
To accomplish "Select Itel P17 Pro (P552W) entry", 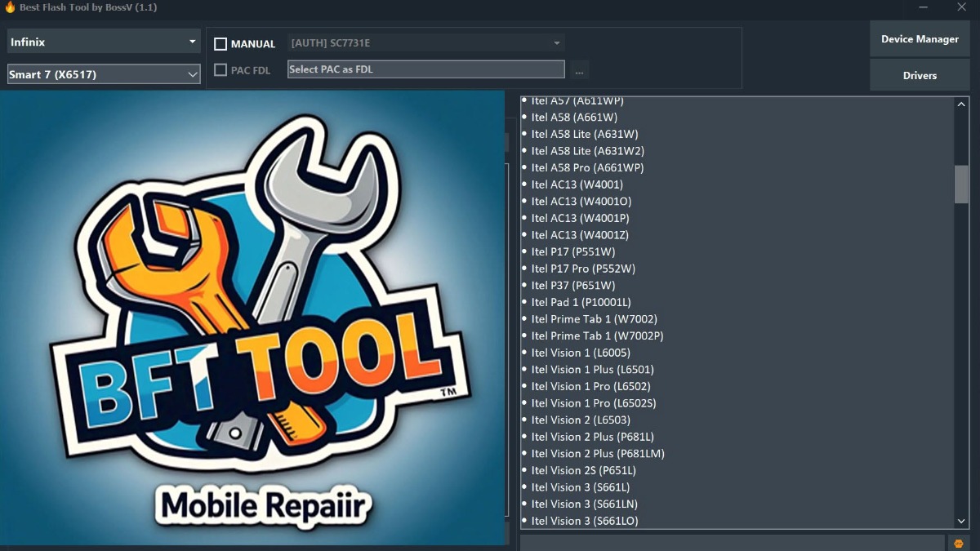I will [583, 269].
